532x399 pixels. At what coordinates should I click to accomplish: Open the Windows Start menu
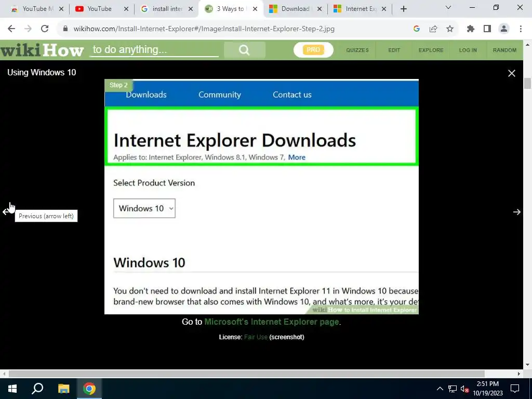coord(12,389)
